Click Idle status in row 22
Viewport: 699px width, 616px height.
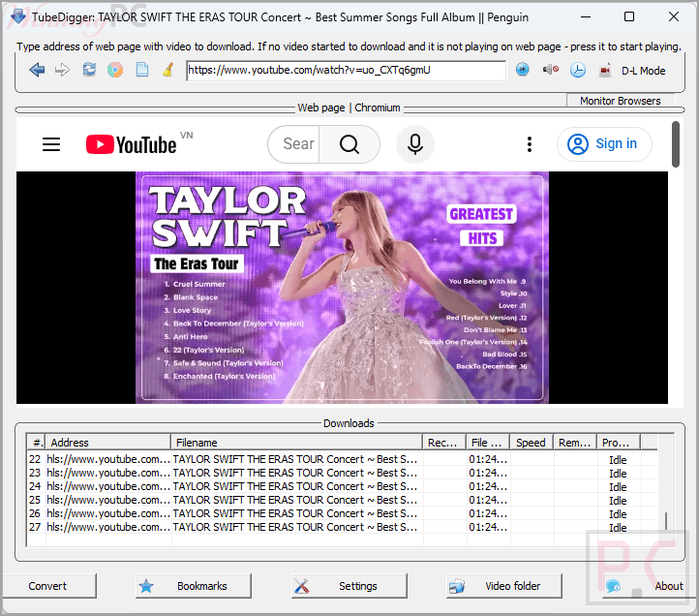(x=618, y=460)
